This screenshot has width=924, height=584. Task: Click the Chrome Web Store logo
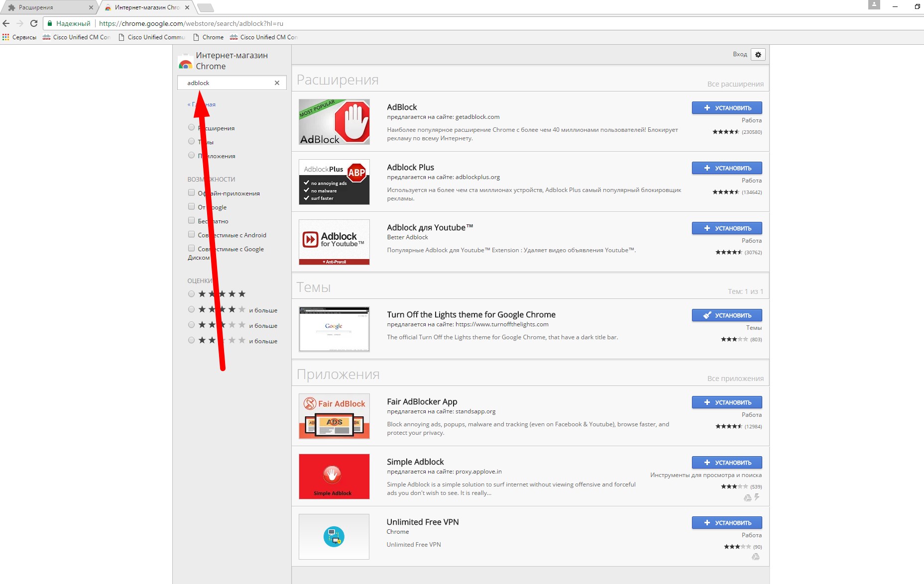coord(185,62)
